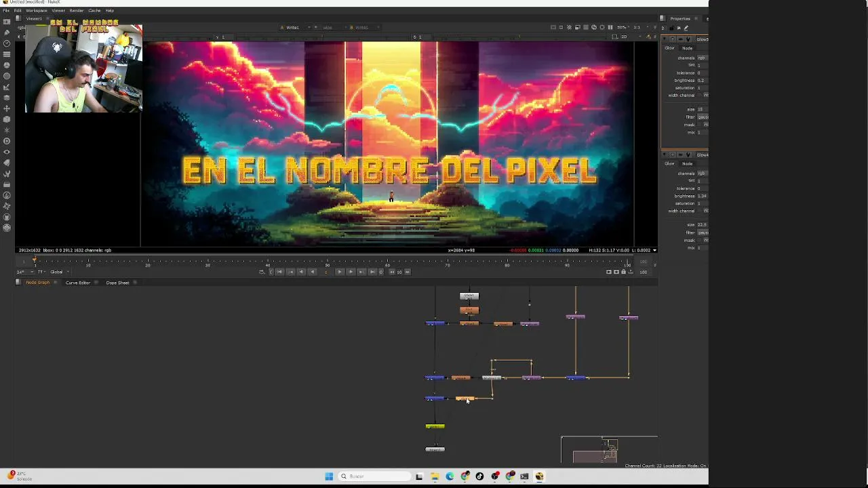
Task: Expand the viewer info bar arrow
Action: (x=654, y=251)
